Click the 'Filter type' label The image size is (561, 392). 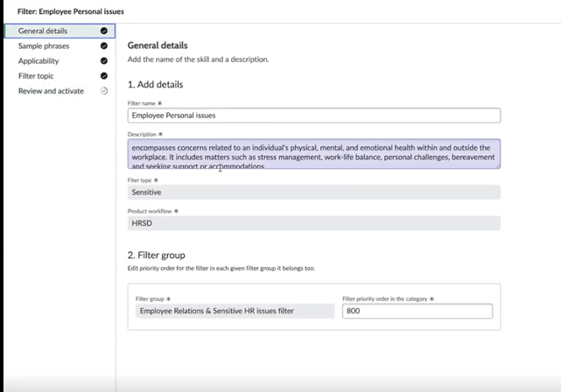[x=139, y=180]
